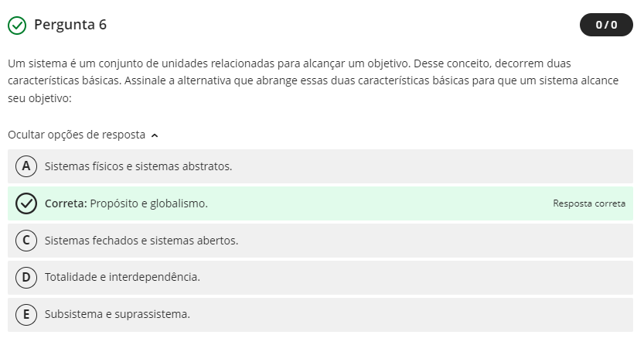644x352 pixels.
Task: Select option C circle letter
Action: pyautogui.click(x=26, y=241)
